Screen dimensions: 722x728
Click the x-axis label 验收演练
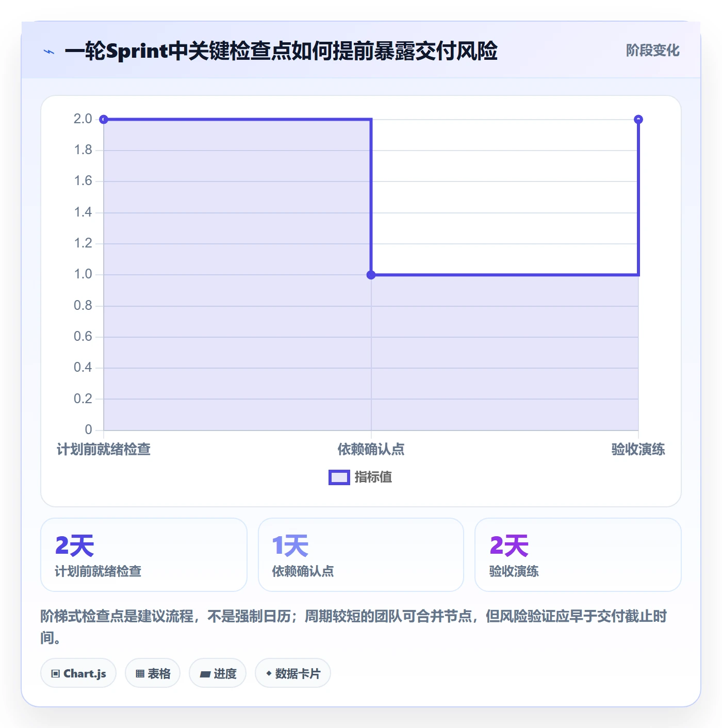coord(638,450)
